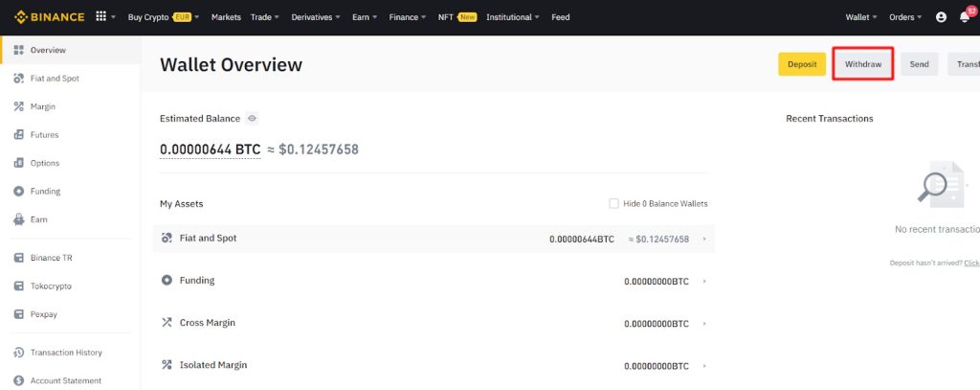Select Futures in the sidebar

(70, 134)
